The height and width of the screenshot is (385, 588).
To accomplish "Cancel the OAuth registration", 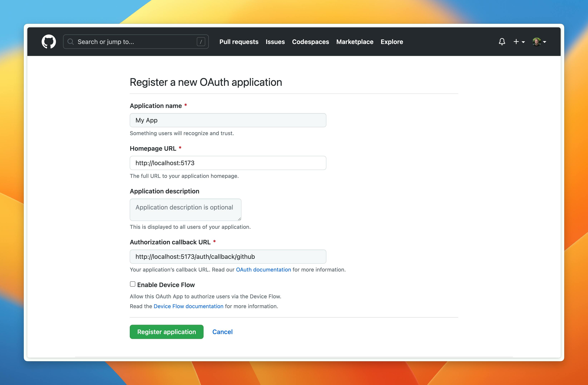I will pos(222,332).
